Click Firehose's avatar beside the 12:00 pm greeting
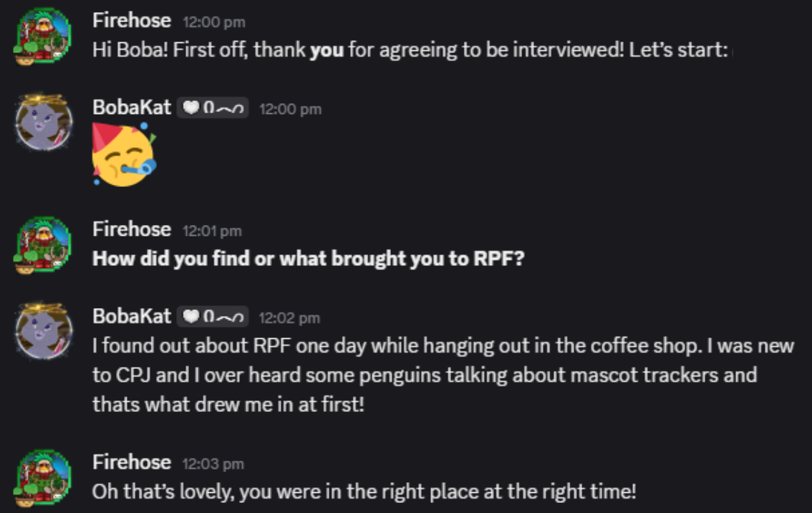Screen dimensions: 812x513 click(x=43, y=37)
